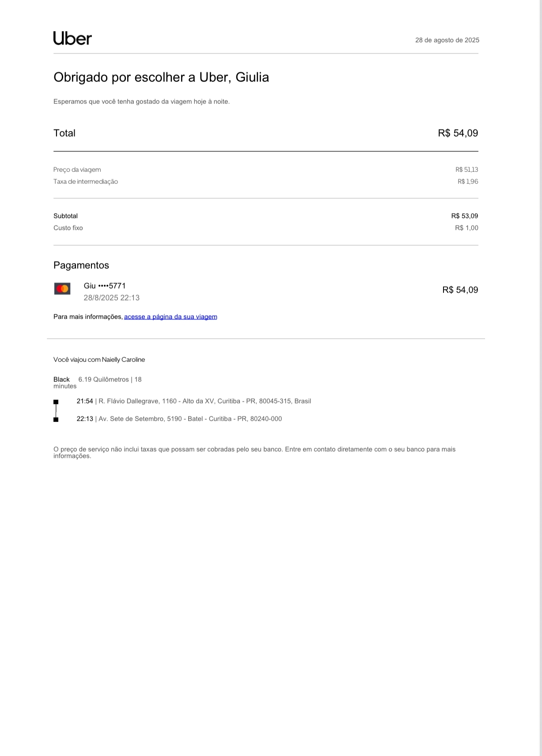Click the pickup point square marker
The image size is (542, 756).
(56, 402)
